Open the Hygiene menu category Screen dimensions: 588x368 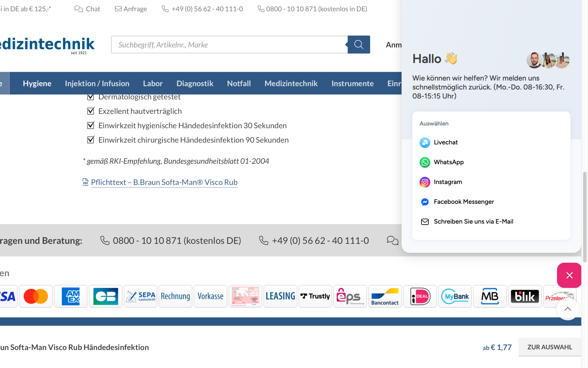(37, 83)
